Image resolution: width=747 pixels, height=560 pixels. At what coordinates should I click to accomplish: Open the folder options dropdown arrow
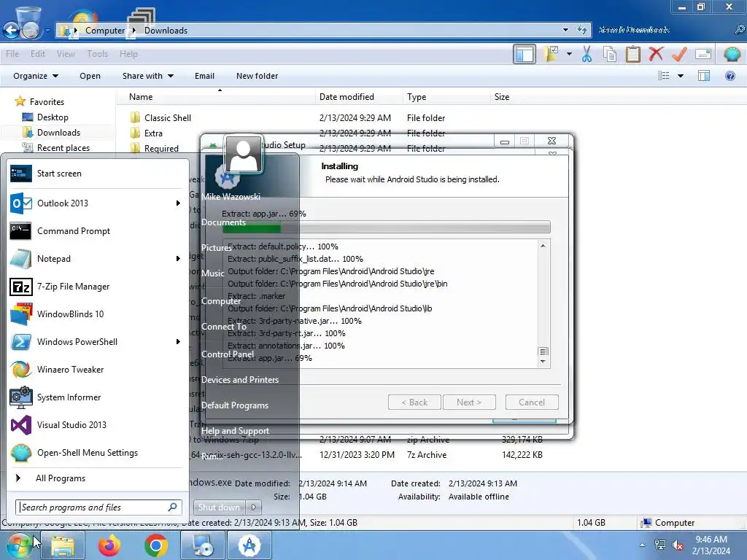tap(569, 54)
